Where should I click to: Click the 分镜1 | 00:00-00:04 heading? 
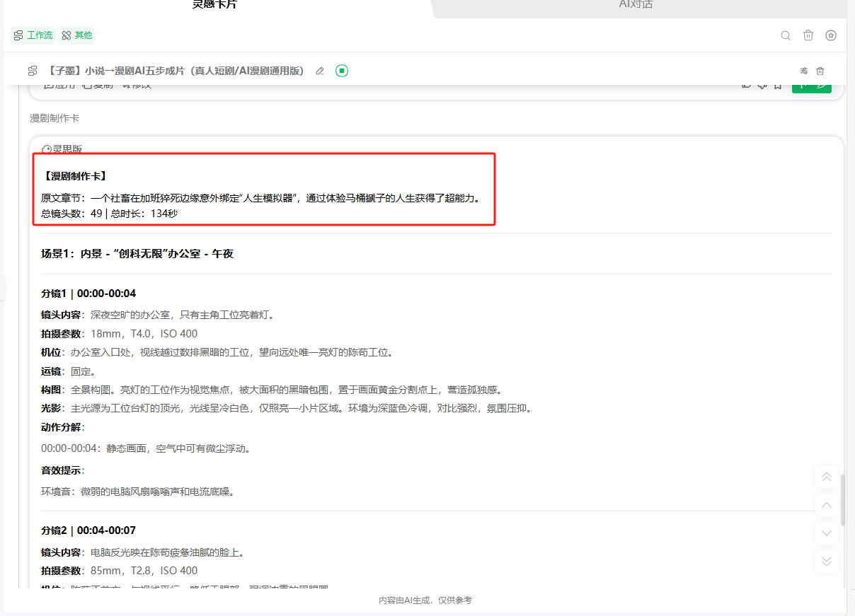[x=88, y=294]
